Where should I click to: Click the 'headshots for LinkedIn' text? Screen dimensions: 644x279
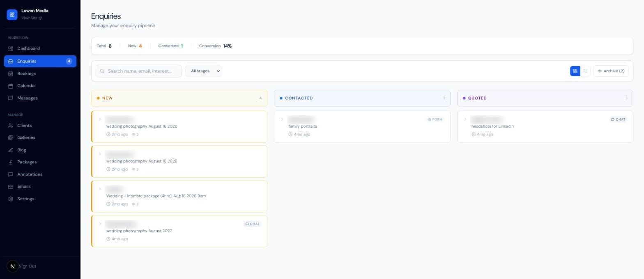pyautogui.click(x=492, y=126)
